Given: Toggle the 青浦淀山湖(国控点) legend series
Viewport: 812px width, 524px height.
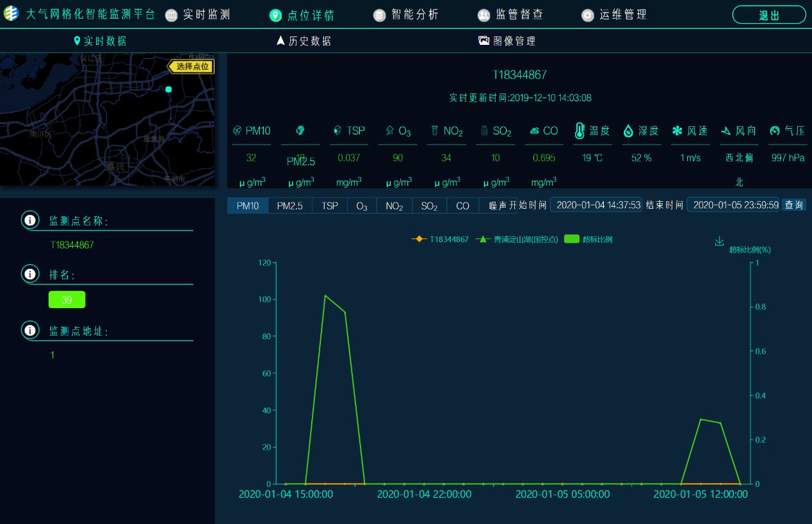Looking at the screenshot, I should (517, 239).
